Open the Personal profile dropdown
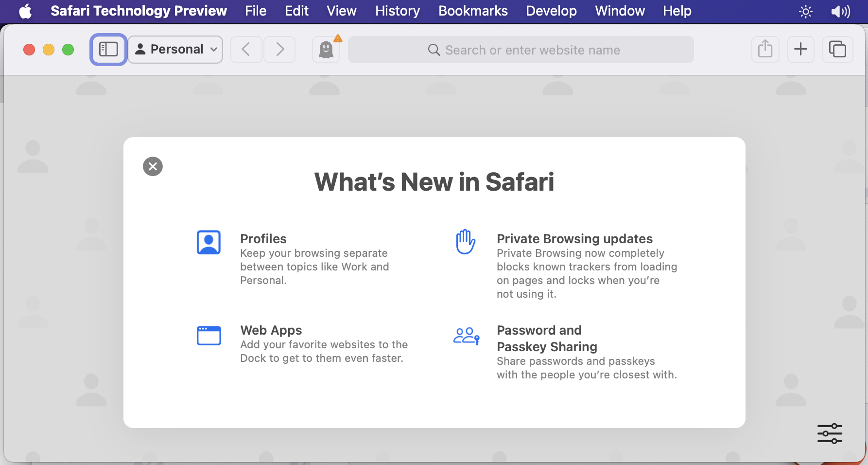 coord(175,49)
